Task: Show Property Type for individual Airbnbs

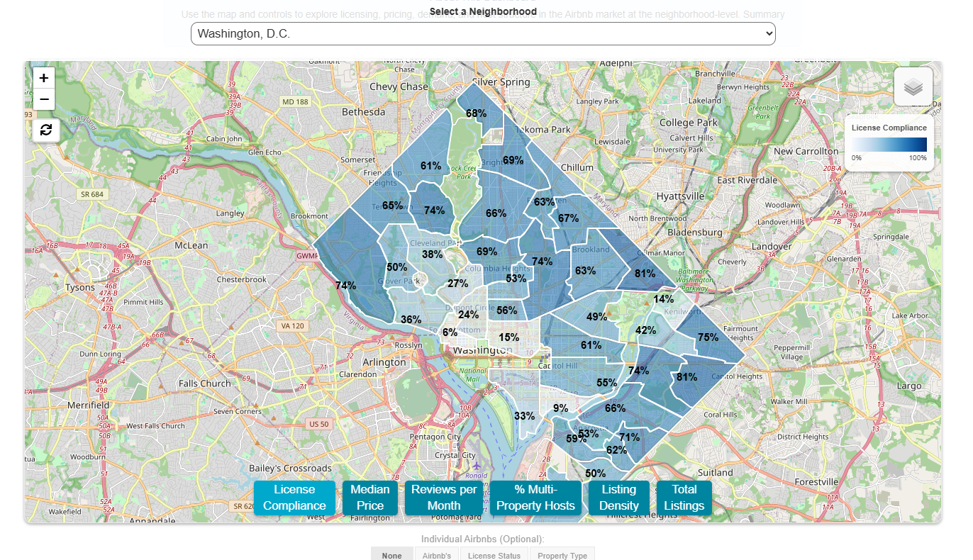Action: [562, 555]
